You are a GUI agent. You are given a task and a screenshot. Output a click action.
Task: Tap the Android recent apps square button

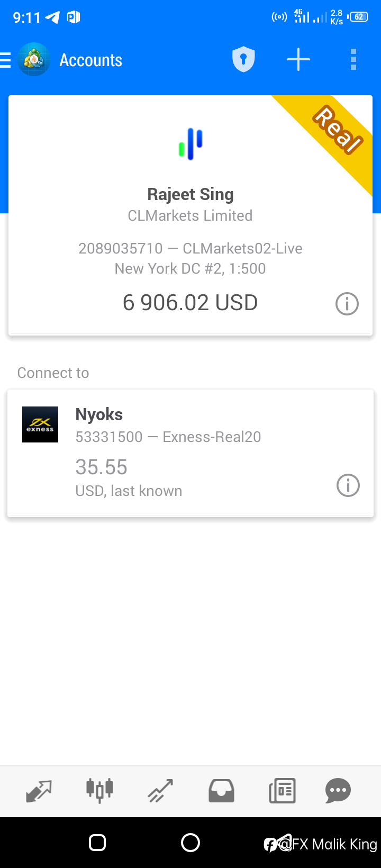tap(97, 843)
